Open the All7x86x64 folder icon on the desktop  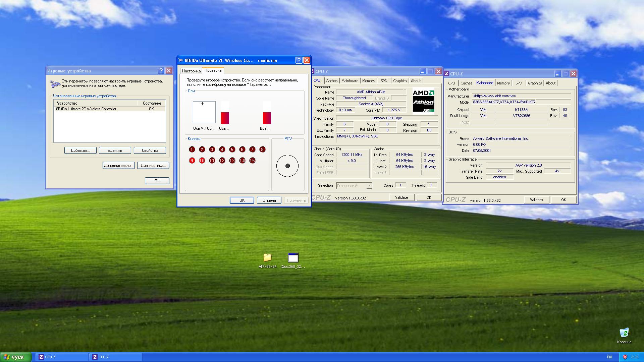(267, 258)
